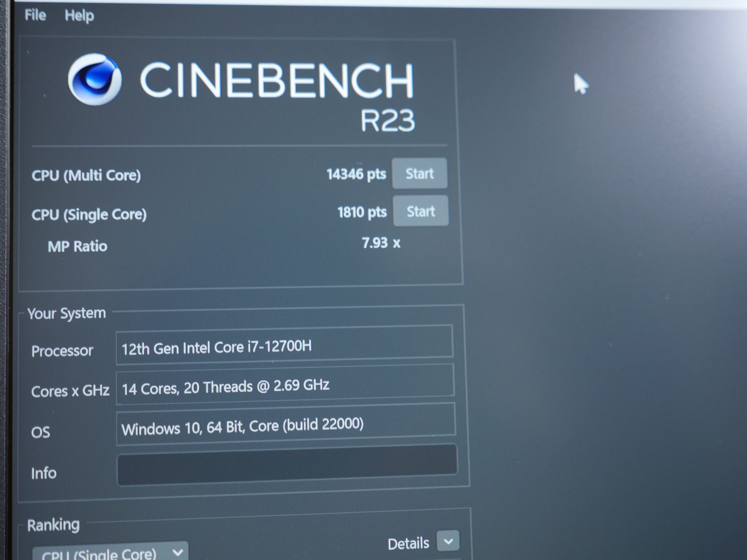747x560 pixels.
Task: Open the File menu
Action: pos(35,15)
